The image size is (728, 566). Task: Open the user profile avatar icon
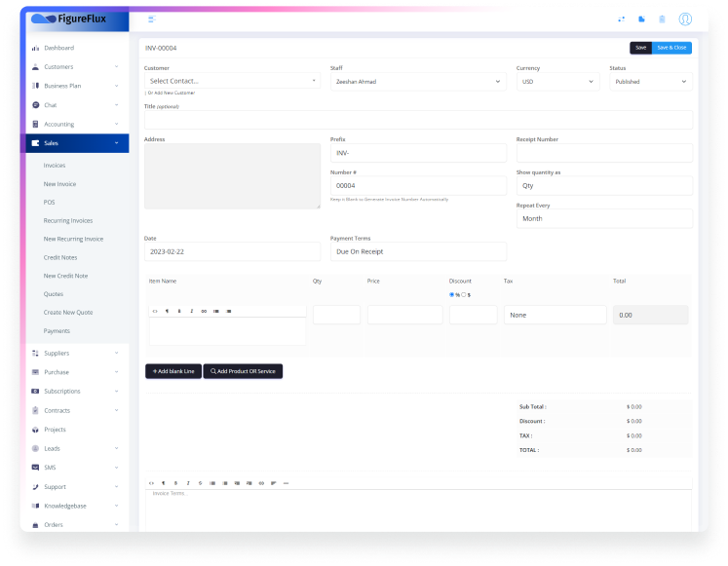click(685, 19)
